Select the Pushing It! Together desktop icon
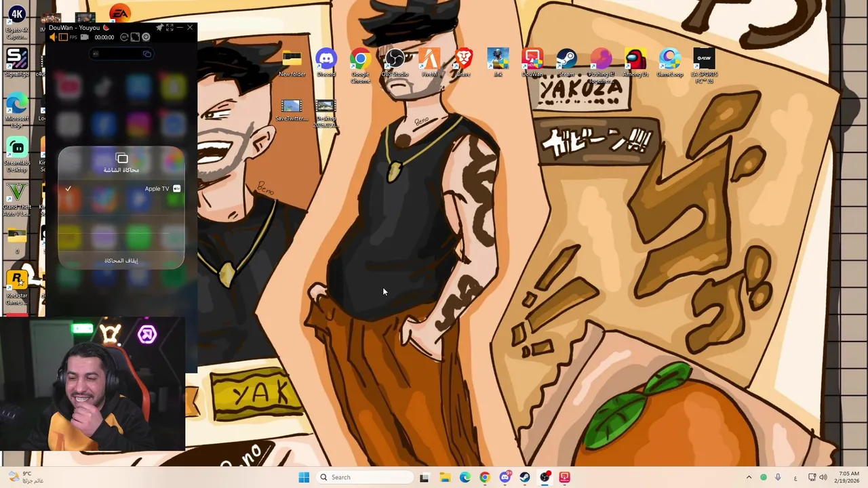This screenshot has height=488, width=868. 601,65
